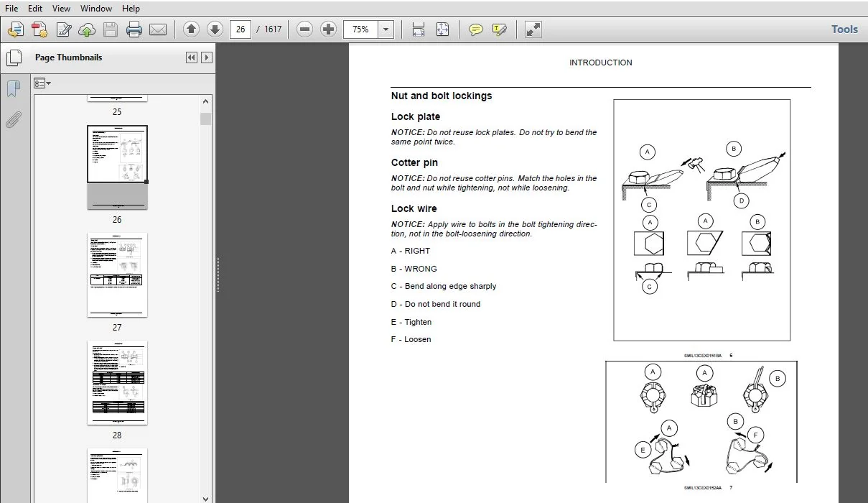The image size is (868, 503).
Task: Open the edit/sign document icon
Action: pyautogui.click(x=64, y=29)
